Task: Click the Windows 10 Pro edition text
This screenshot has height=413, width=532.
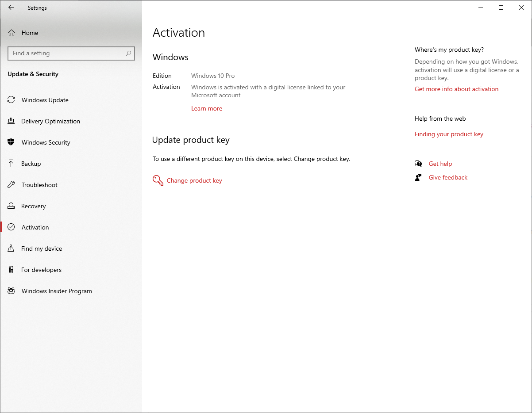Action: coord(213,76)
